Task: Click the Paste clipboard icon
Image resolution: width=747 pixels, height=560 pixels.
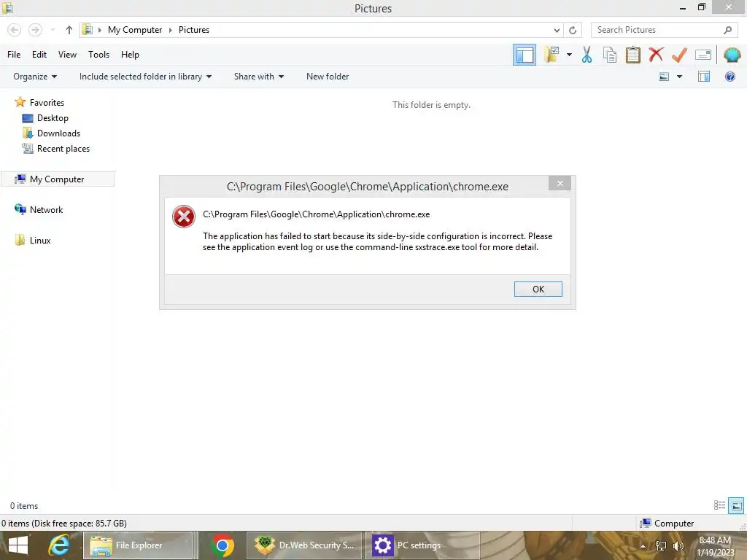Action: 632,54
